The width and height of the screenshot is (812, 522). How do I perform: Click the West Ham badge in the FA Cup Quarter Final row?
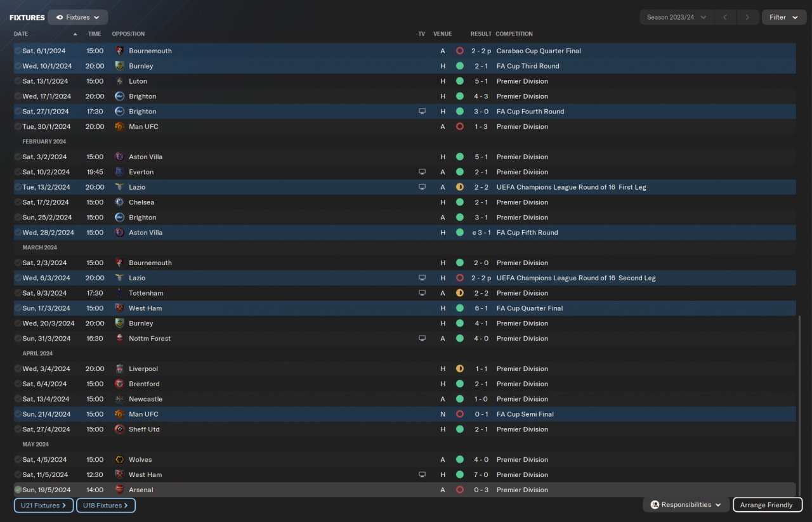tap(119, 308)
